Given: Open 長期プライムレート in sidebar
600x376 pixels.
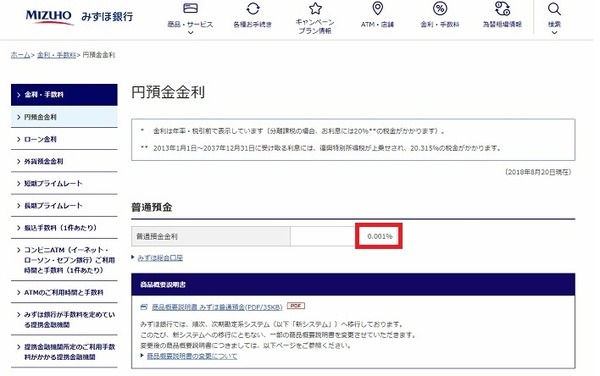Looking at the screenshot, I should click(x=64, y=206).
